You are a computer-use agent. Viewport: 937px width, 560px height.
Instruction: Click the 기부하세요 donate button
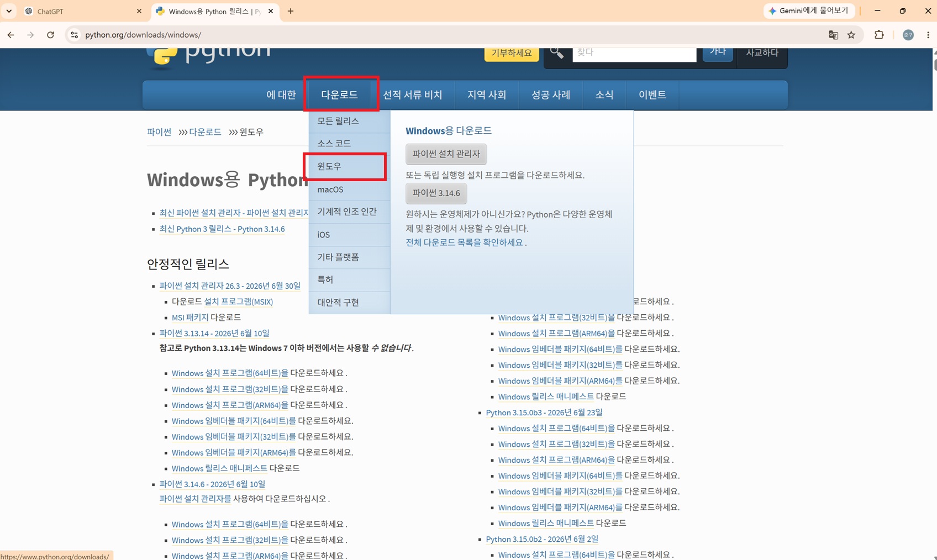click(512, 53)
